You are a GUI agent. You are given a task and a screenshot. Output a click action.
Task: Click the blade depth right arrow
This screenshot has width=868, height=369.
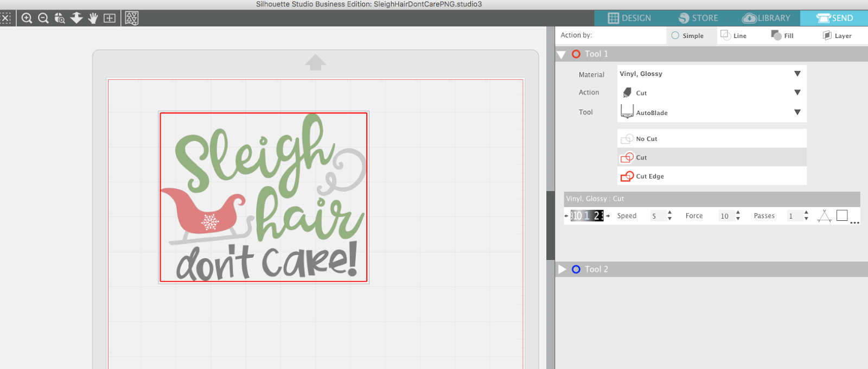click(x=608, y=216)
